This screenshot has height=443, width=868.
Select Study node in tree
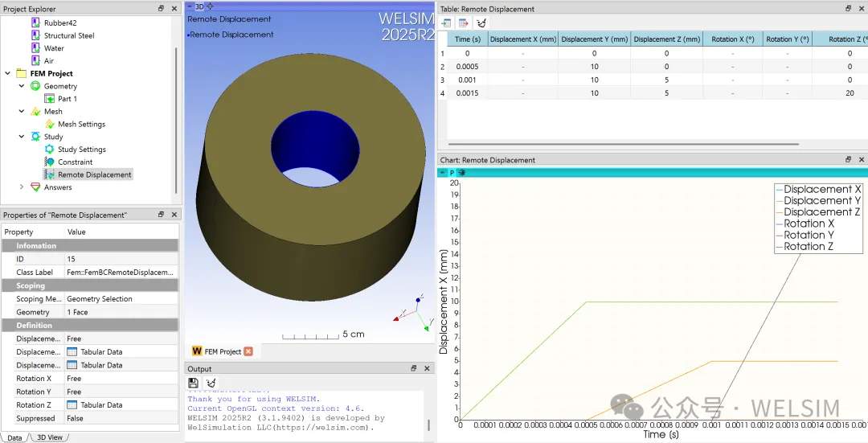[54, 137]
